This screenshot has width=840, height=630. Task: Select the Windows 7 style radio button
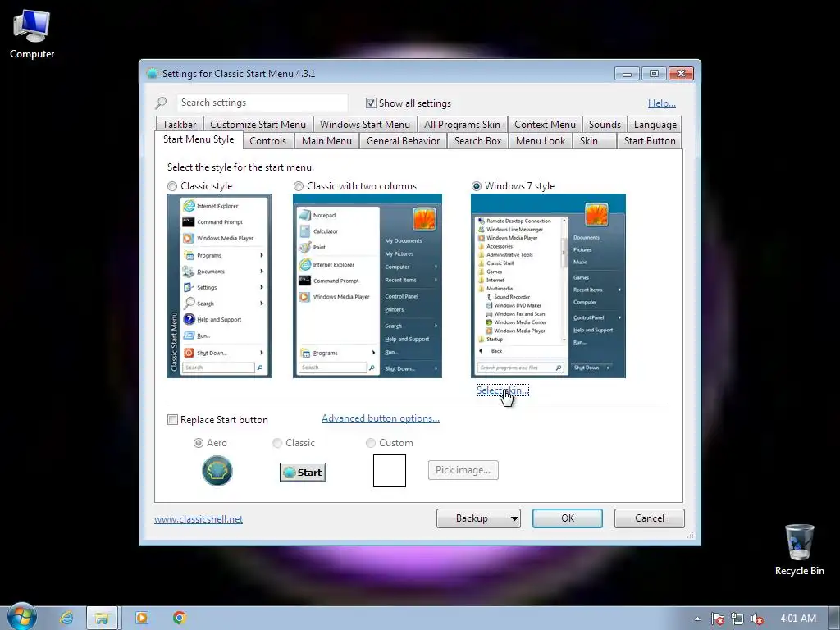pyautogui.click(x=477, y=186)
